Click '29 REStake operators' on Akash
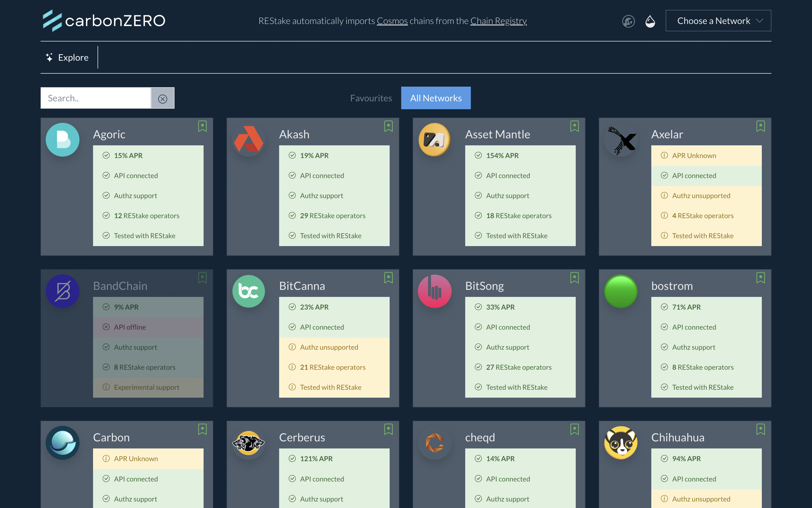The image size is (812, 508). (x=334, y=216)
